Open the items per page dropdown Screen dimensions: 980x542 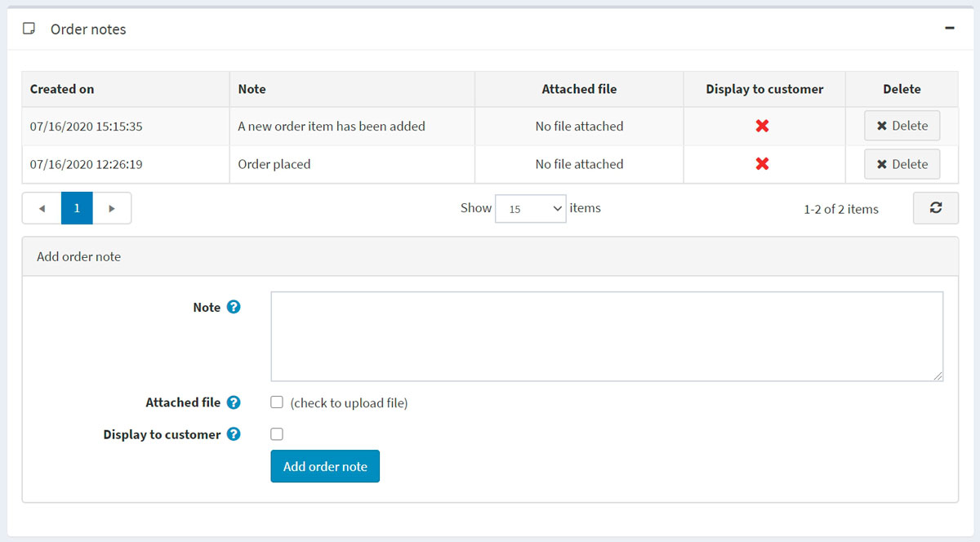[530, 208]
